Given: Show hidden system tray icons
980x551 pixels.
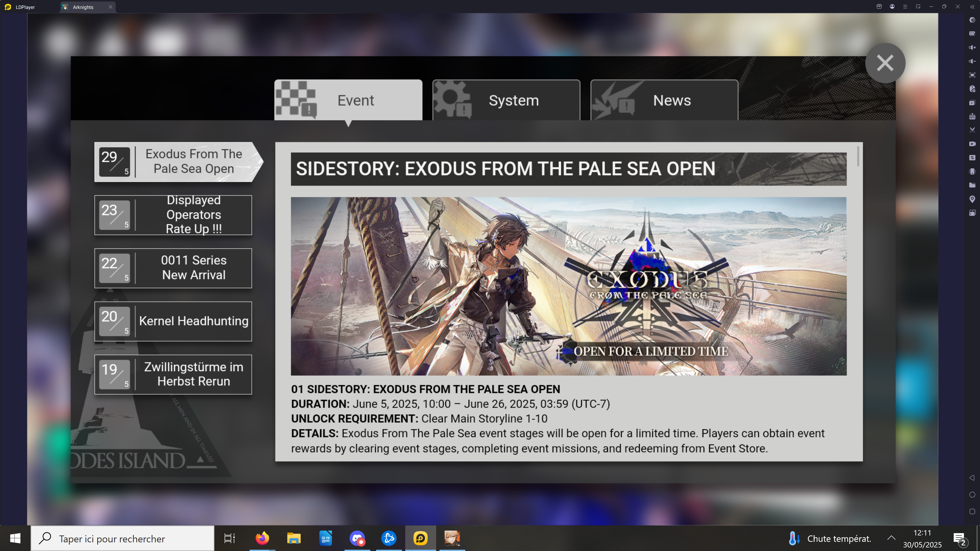Looking at the screenshot, I should (x=891, y=538).
